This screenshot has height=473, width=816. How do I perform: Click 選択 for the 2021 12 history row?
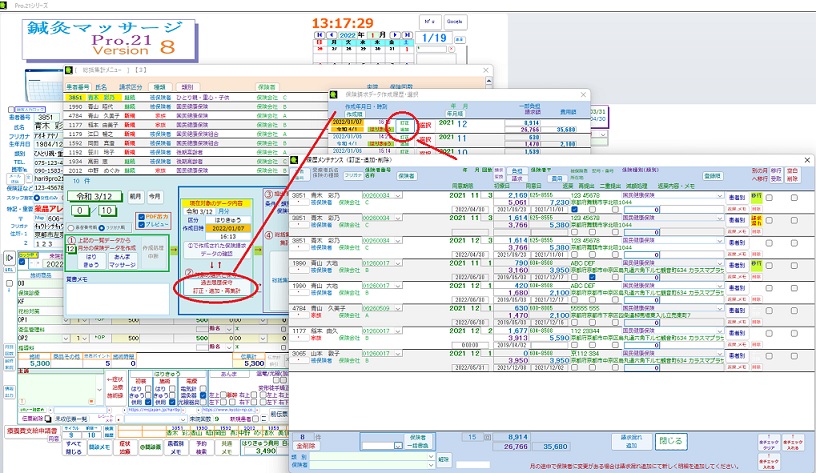tap(426, 125)
